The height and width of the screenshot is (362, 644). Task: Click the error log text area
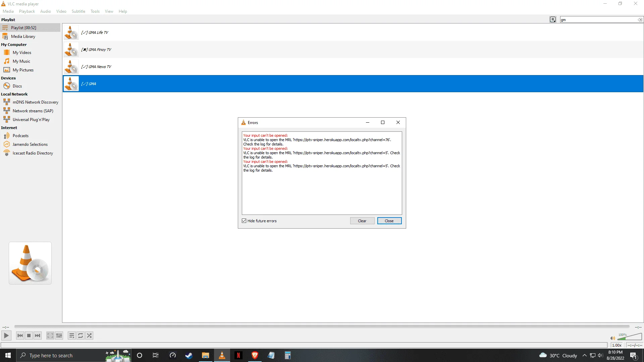click(x=322, y=173)
